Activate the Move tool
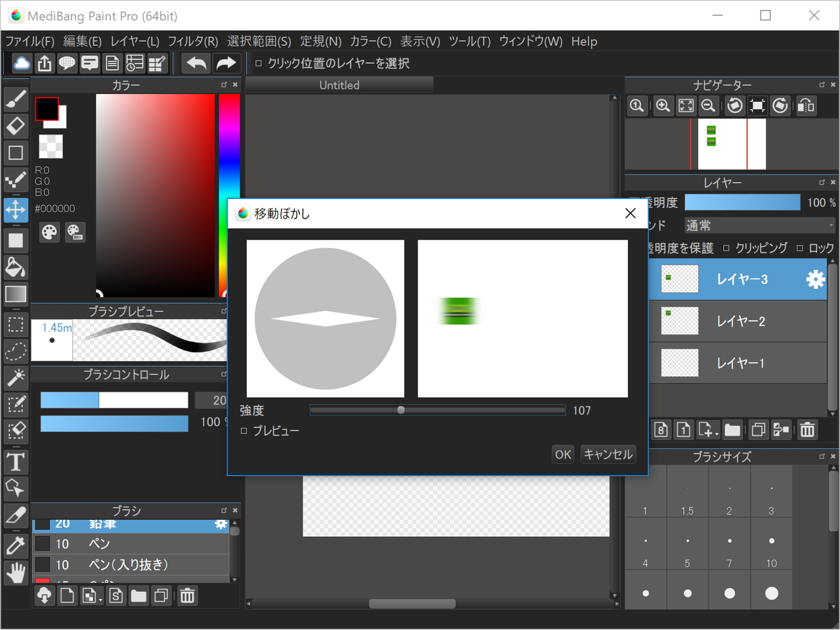The height and width of the screenshot is (630, 840). coord(16,210)
